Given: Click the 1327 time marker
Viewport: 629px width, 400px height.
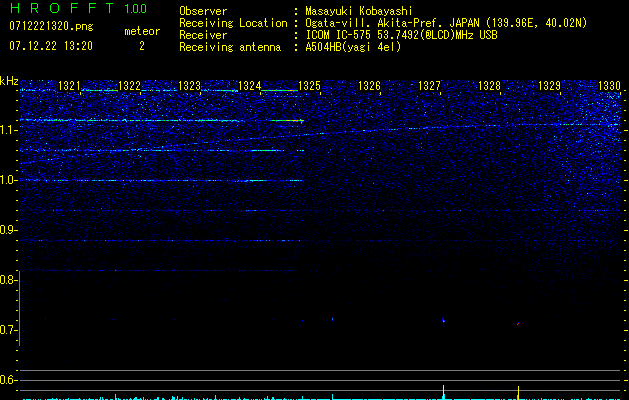Looking at the screenshot, I should [x=429, y=85].
